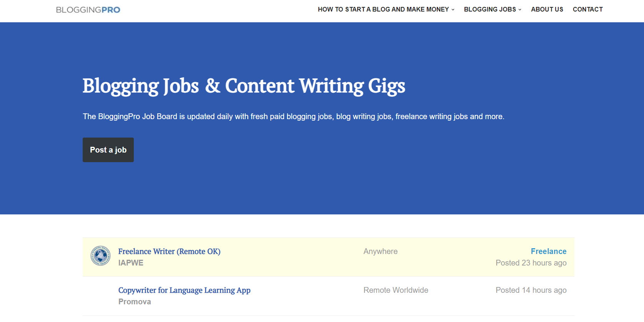The image size is (644, 322).
Task: Click the Promova company name
Action: point(135,302)
